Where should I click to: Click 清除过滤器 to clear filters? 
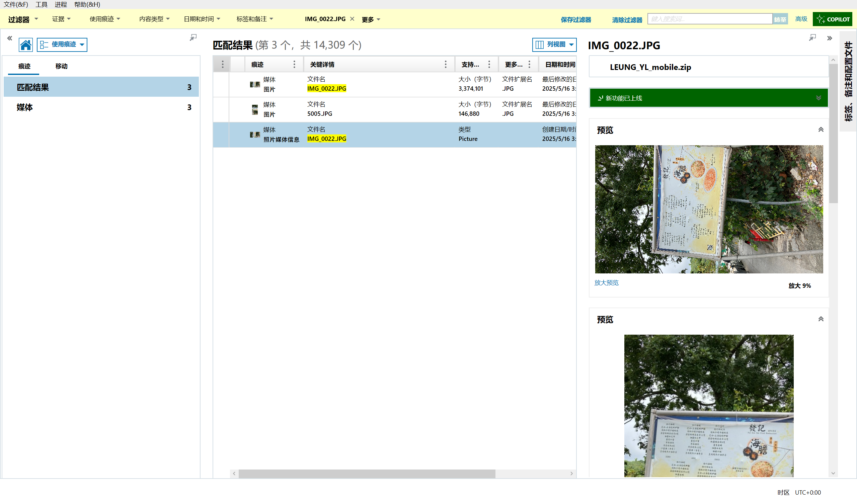(x=627, y=20)
